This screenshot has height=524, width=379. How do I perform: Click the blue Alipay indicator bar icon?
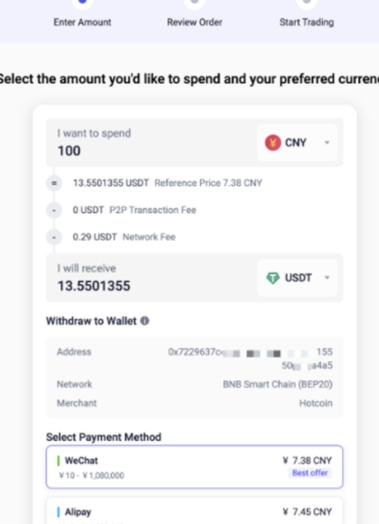point(58,512)
